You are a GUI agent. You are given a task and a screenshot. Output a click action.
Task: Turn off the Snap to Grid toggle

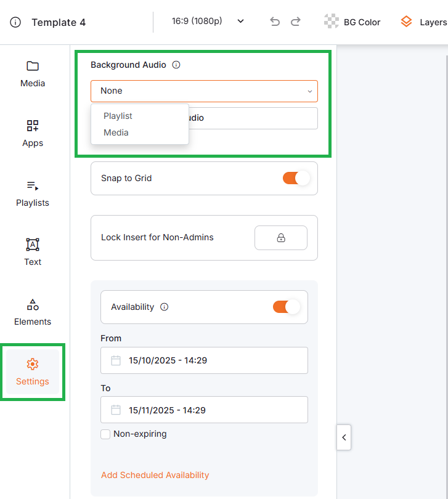pyautogui.click(x=296, y=178)
